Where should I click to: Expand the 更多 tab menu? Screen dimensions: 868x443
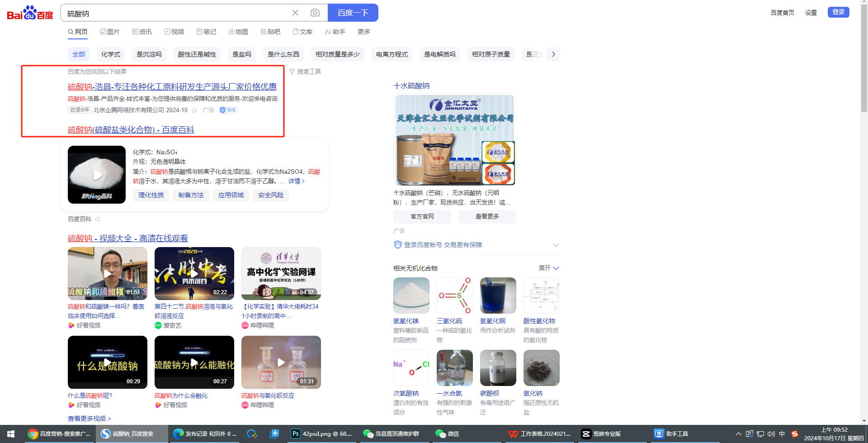click(364, 32)
